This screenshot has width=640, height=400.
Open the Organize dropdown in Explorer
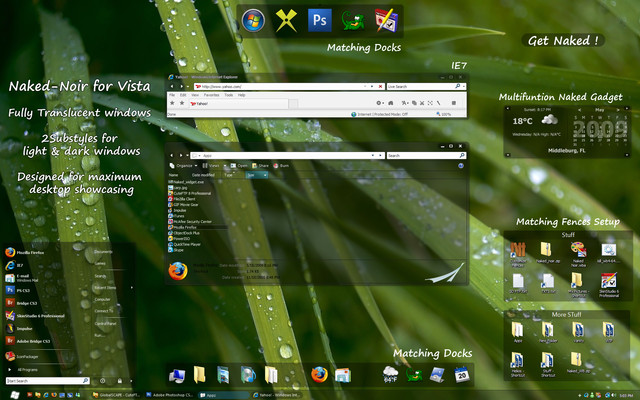(182, 166)
